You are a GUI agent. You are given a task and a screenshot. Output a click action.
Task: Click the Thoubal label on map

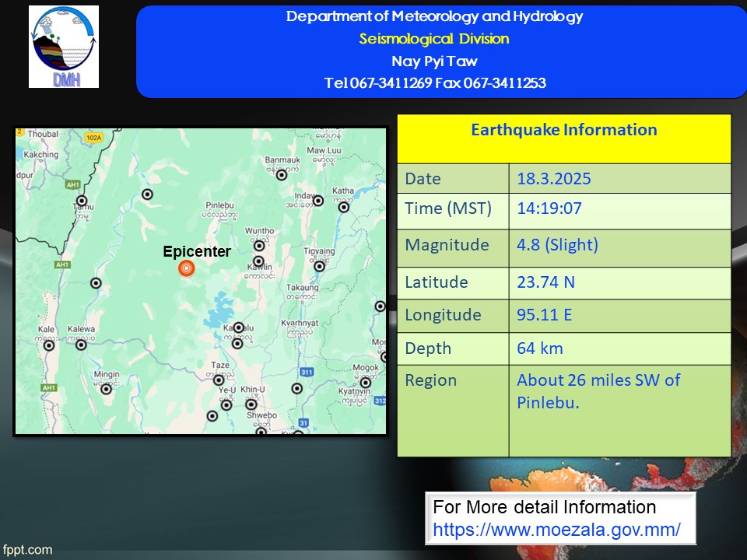(x=43, y=135)
